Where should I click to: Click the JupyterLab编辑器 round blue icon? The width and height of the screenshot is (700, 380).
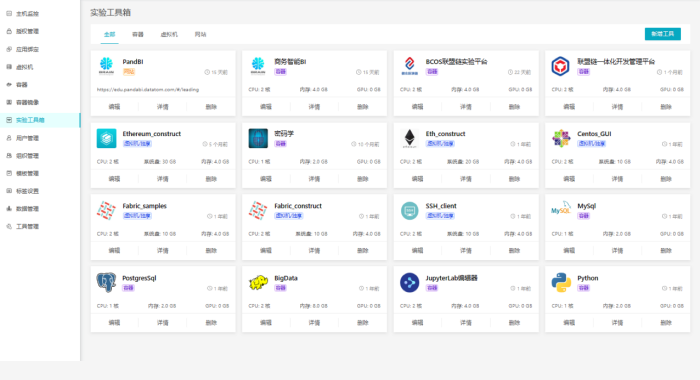click(x=409, y=283)
